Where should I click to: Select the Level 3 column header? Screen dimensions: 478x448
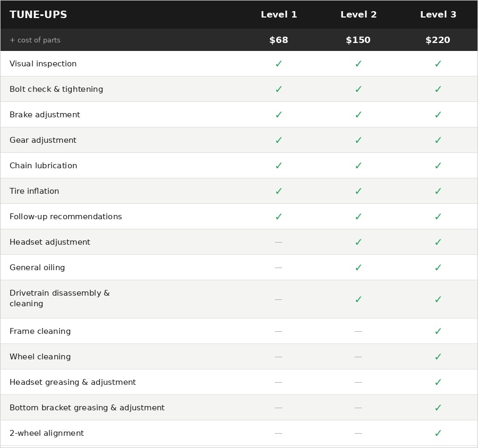tap(438, 15)
